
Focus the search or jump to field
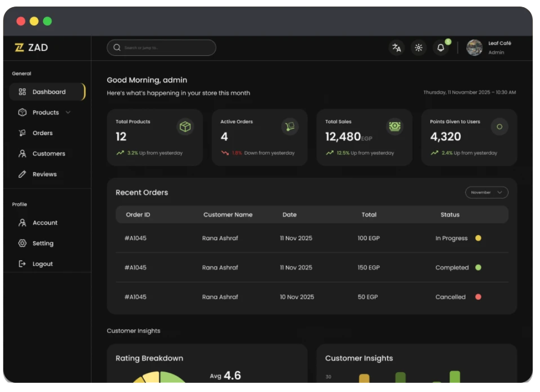(x=162, y=48)
